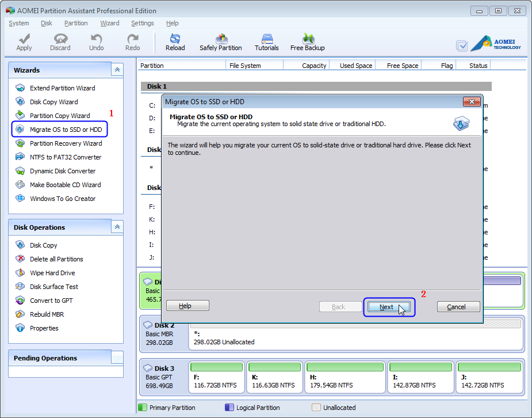This screenshot has height=418, width=532.
Task: Select the F: 116.72GB NTFS partition
Action: [216, 377]
